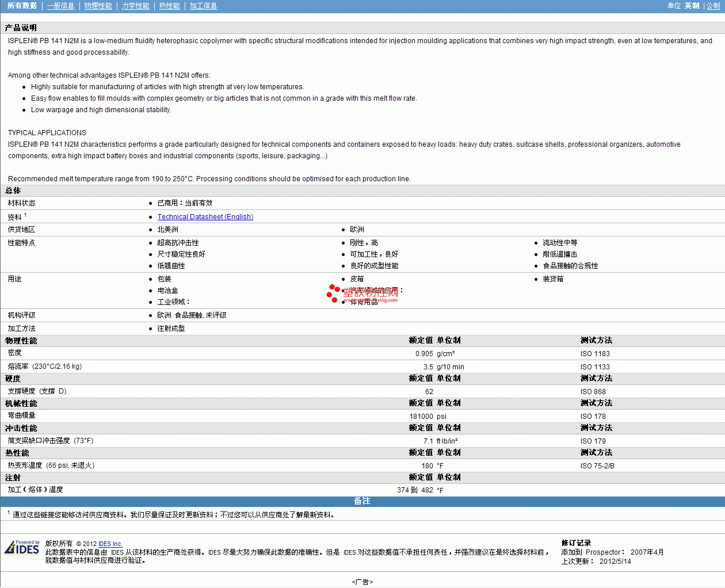The width and height of the screenshot is (725, 588).
Task: Open the 加工信息 tab
Action: tap(203, 6)
